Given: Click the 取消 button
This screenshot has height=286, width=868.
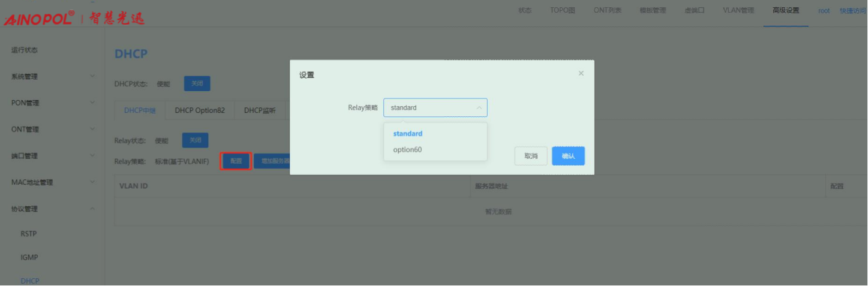Looking at the screenshot, I should [531, 156].
